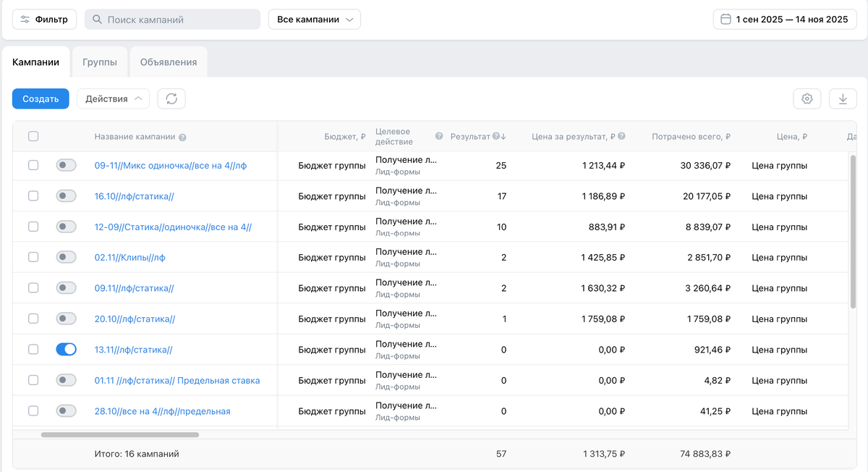Click help icon beside Цена за результат
This screenshot has width=868, height=472.
click(x=622, y=136)
